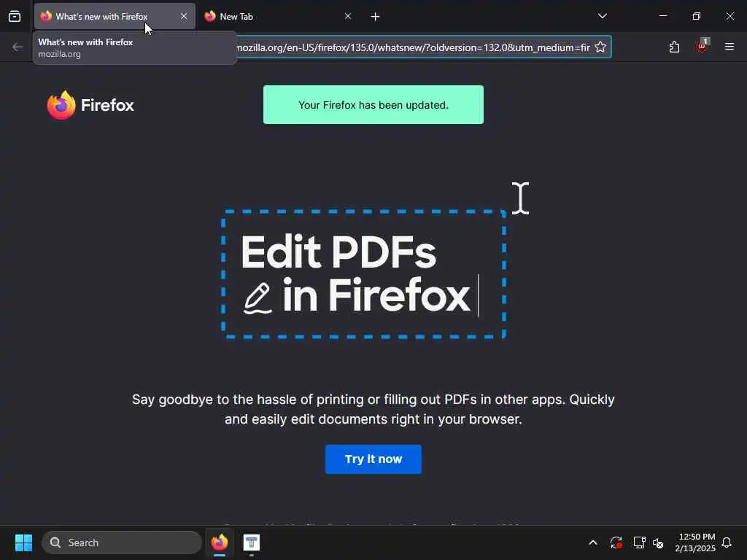Click the URL address bar
Screen dimensions: 747x560
(x=413, y=47)
